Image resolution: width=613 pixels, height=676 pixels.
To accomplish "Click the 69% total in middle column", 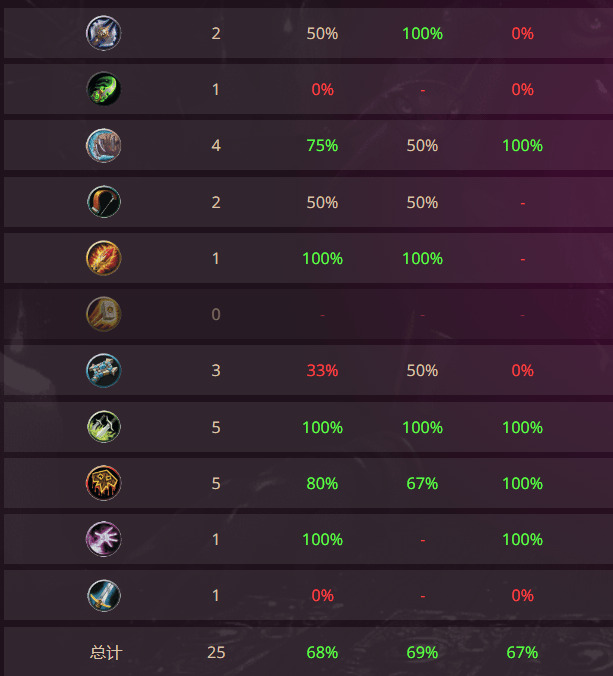I will point(422,652).
